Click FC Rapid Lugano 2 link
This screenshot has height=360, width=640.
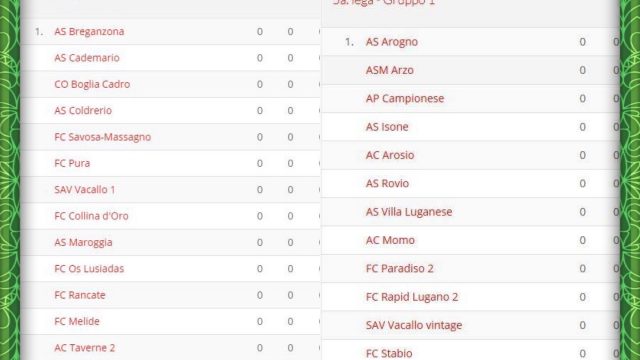click(x=412, y=297)
